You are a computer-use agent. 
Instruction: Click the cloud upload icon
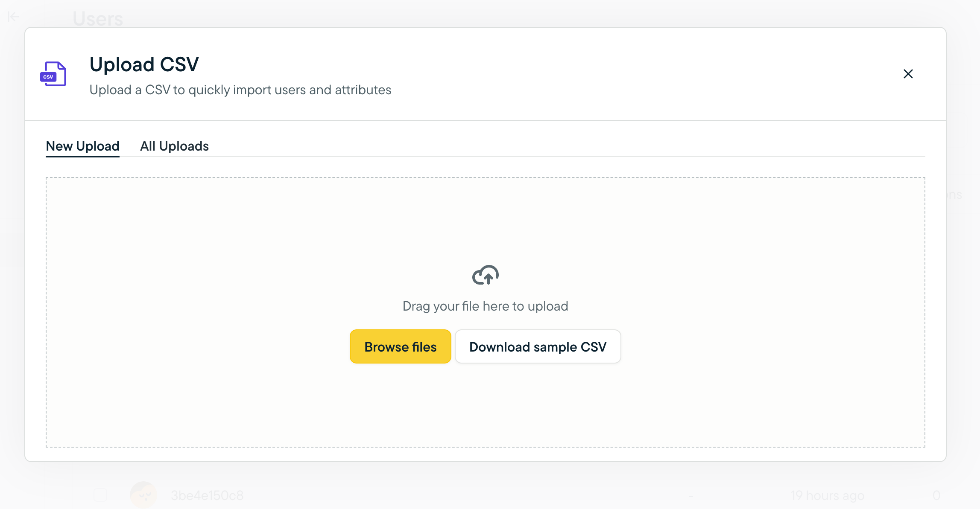[x=485, y=275]
